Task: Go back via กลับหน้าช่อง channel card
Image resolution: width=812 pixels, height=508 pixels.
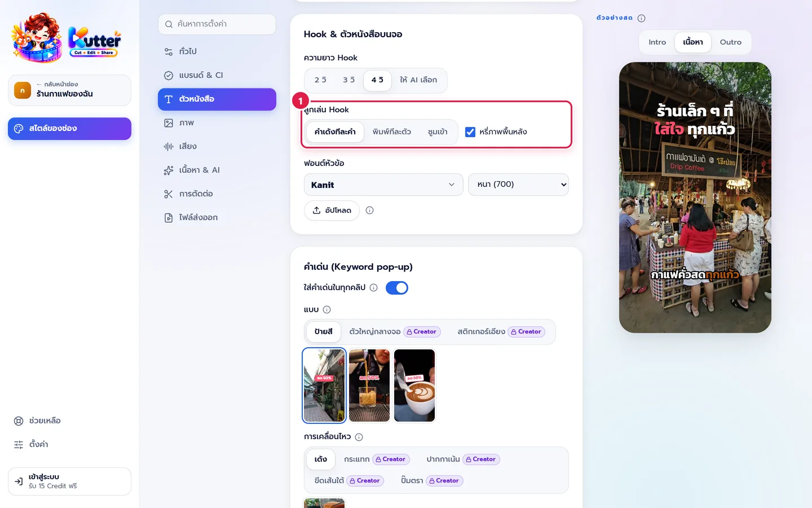Action: tap(69, 90)
